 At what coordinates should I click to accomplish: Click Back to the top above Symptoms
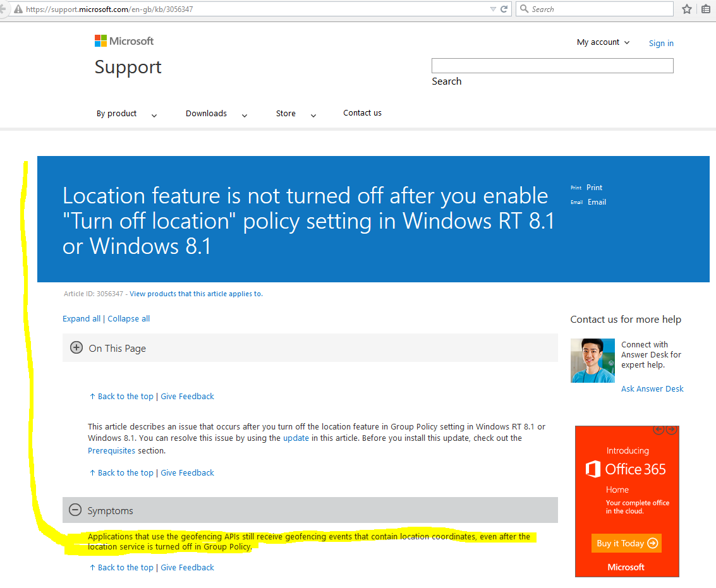(x=121, y=472)
